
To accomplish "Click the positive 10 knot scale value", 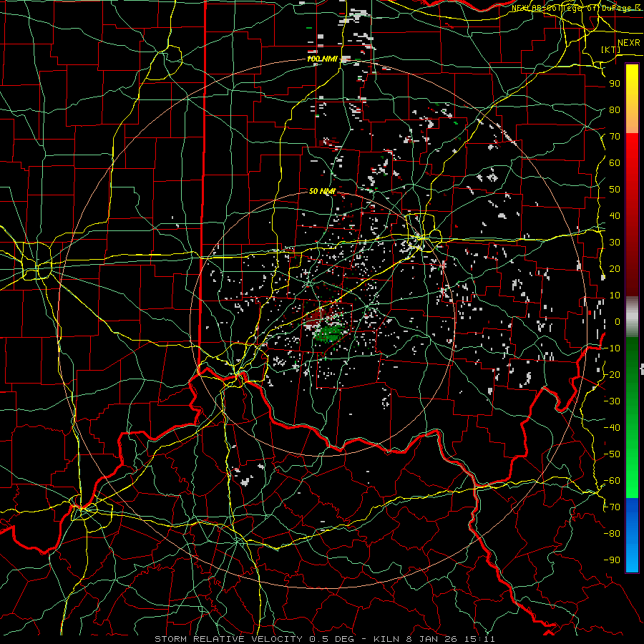I will coord(615,296).
